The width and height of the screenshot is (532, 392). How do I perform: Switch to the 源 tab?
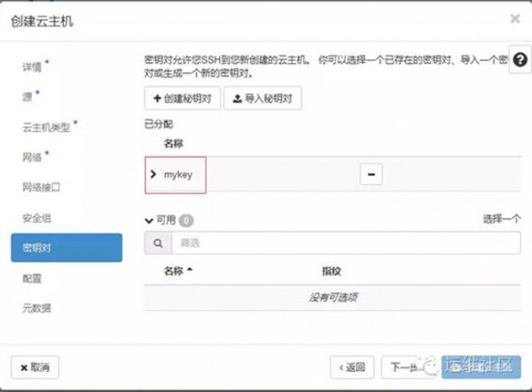point(28,96)
